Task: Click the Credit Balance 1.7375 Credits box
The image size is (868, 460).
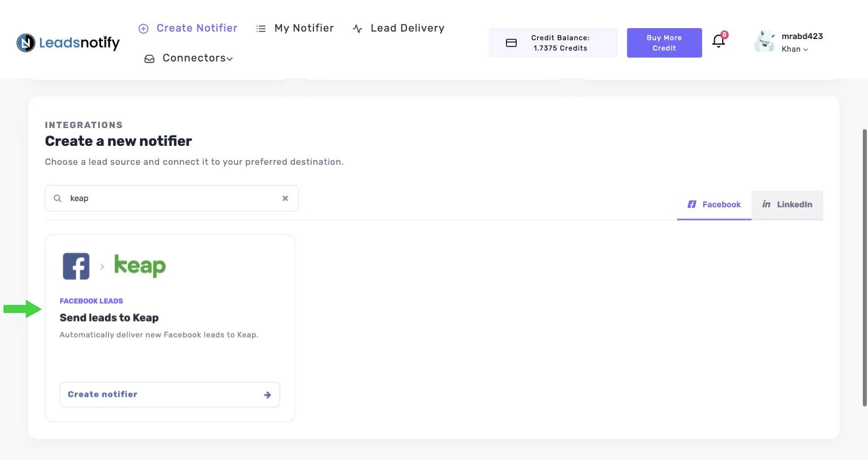Action: pyautogui.click(x=553, y=43)
